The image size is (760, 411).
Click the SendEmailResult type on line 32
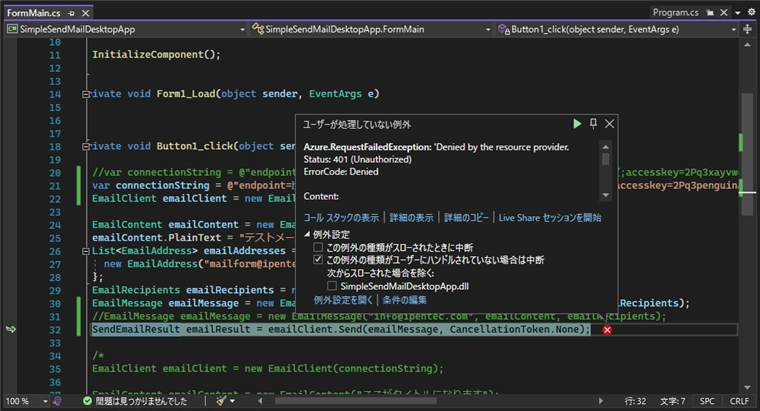point(136,330)
